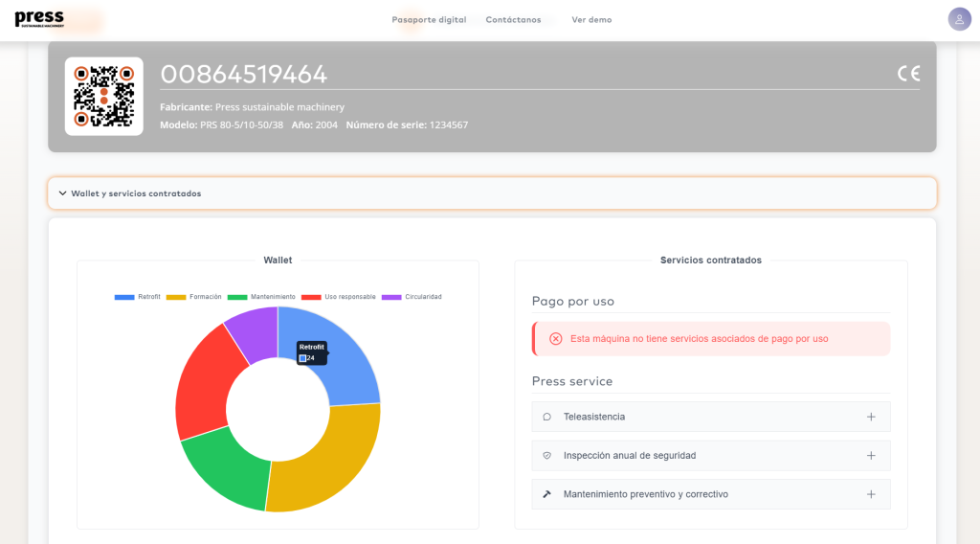Expand Teleasistencia with plus icon
980x544 pixels.
(871, 417)
